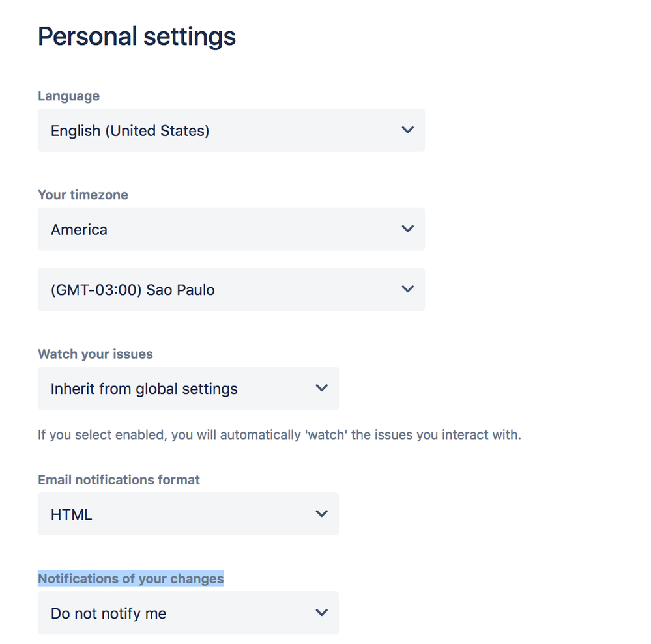
Task: Click the Personal settings heading
Action: 137,36
